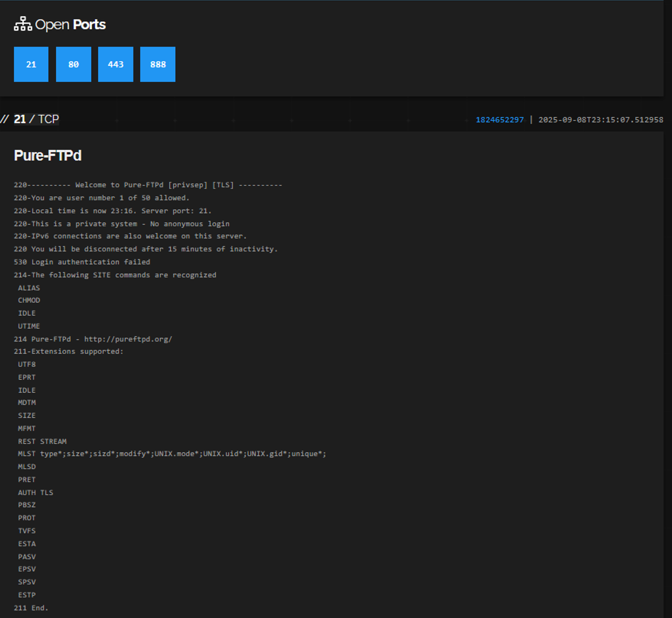Click the SIZE extension line

tap(26, 415)
